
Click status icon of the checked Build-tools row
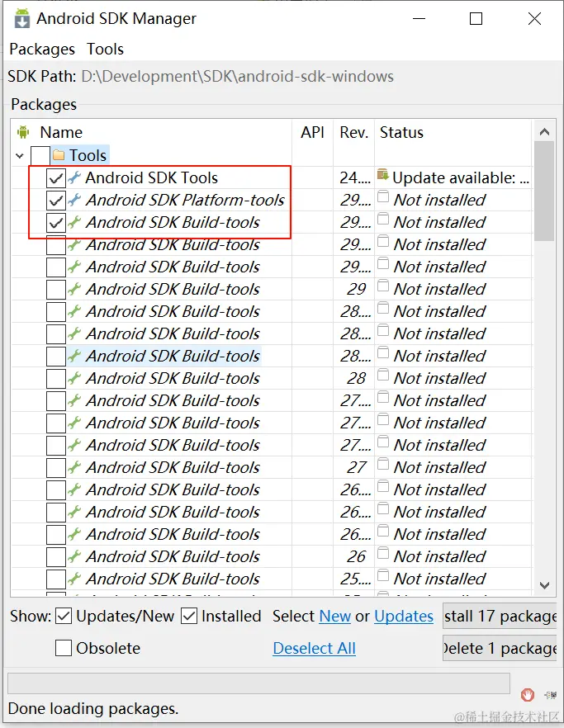(383, 218)
